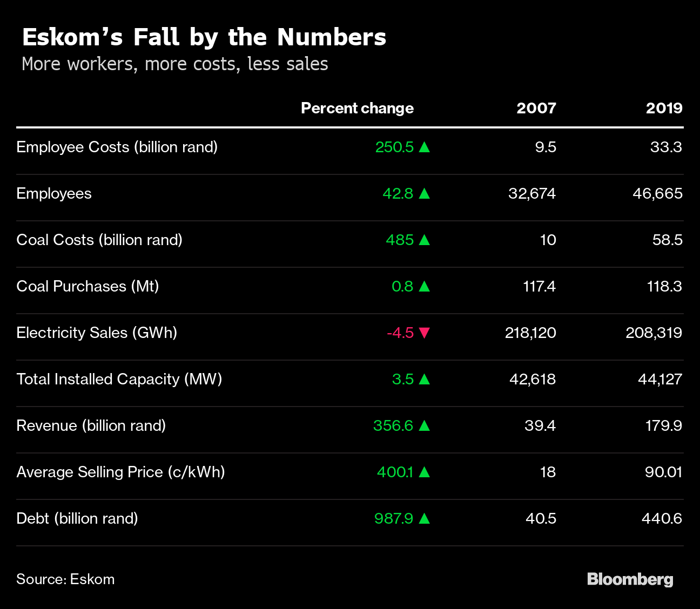Click the Percent change column header
Screen dimensions: 700x609
pyautogui.click(x=357, y=108)
